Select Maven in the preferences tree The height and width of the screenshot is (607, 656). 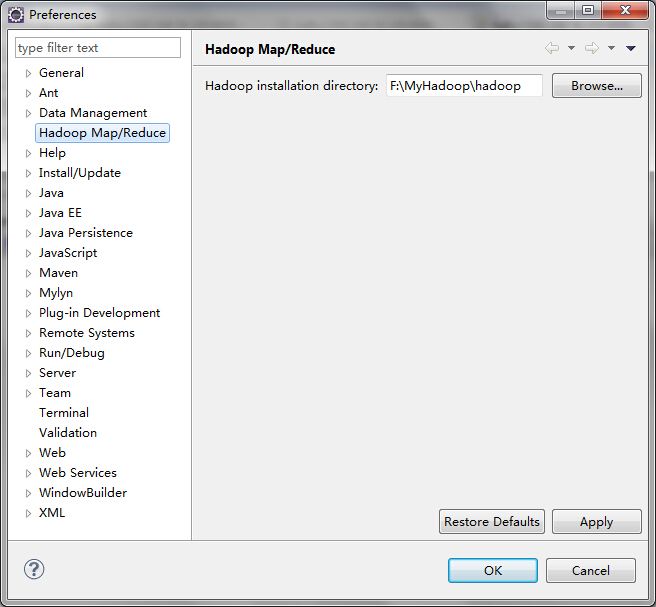point(59,273)
